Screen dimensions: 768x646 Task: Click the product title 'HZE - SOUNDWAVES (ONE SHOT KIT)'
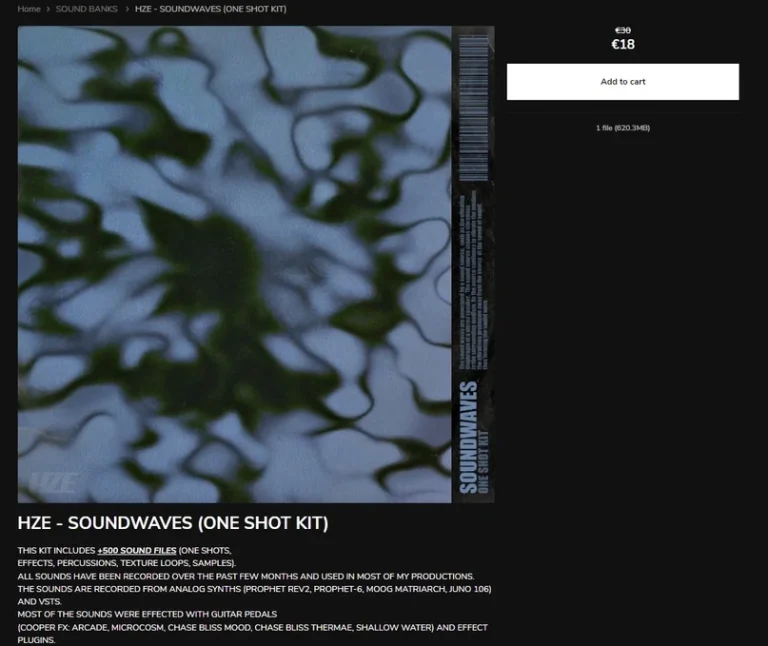(x=173, y=523)
